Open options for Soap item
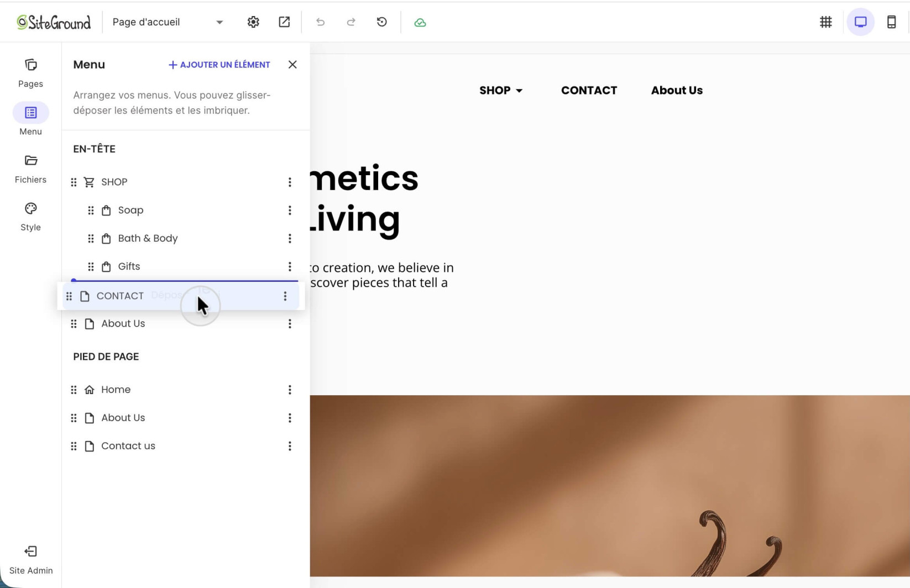Image resolution: width=910 pixels, height=588 pixels. pyautogui.click(x=290, y=210)
